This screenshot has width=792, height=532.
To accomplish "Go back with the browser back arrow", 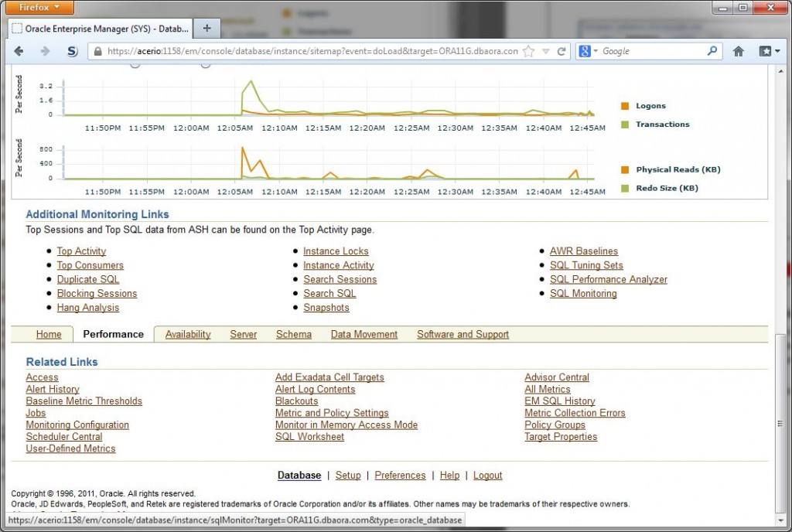I will click(19, 51).
